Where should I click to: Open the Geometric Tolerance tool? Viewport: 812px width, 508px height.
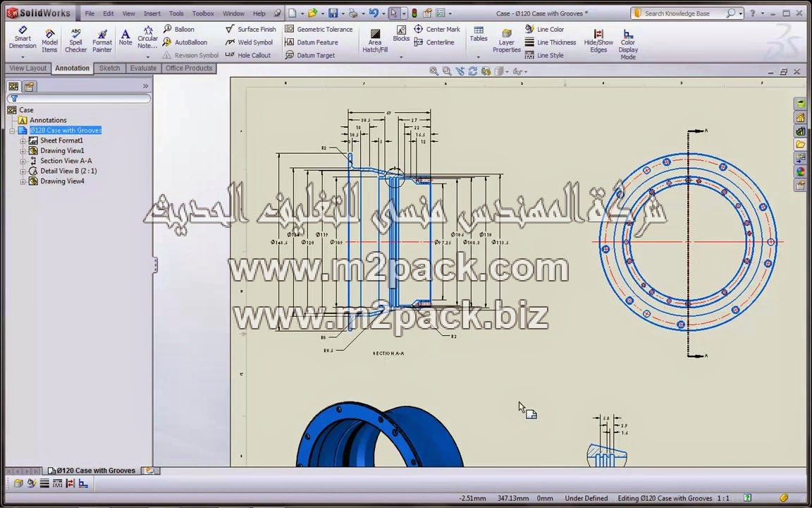click(319, 29)
